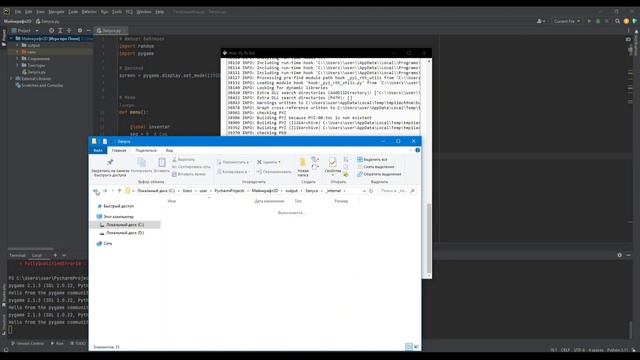Click the collapse all icon in Project panel
Screen dimensions: 640x360
point(69,31)
